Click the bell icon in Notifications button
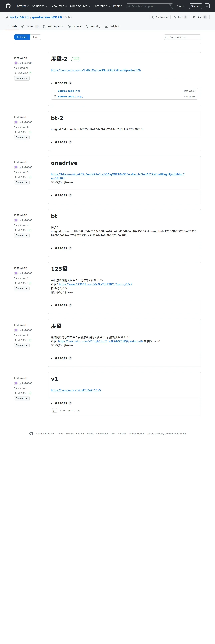Viewport: 215px width, 644px height. (153, 17)
